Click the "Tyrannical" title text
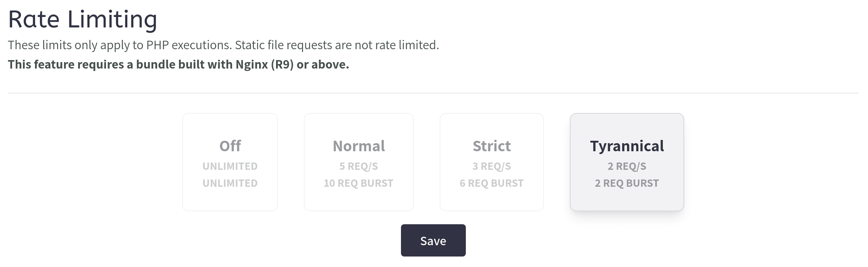Screen dimensions: 868x267 coord(627,146)
